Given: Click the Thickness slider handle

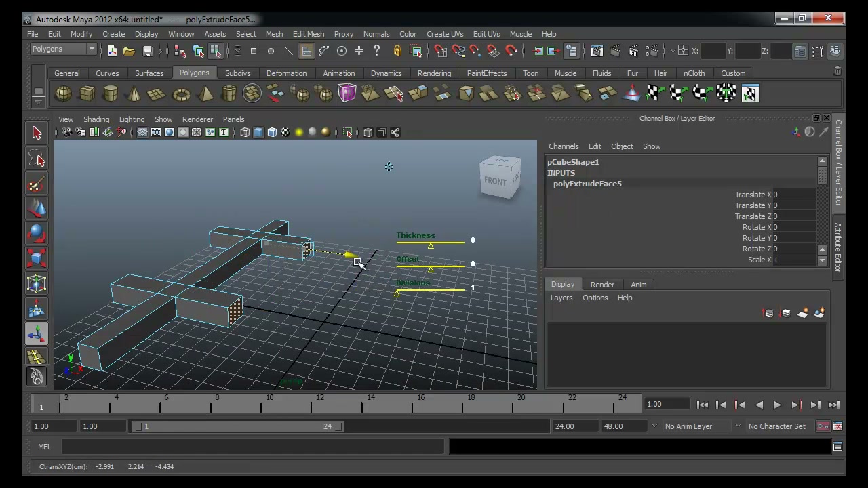Looking at the screenshot, I should [431, 245].
